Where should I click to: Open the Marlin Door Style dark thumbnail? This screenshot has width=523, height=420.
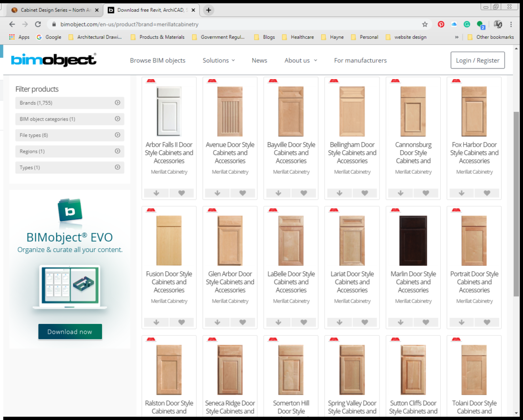tap(413, 241)
